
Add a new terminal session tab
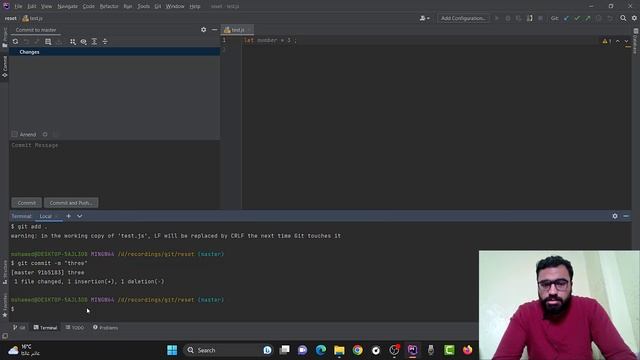69,216
